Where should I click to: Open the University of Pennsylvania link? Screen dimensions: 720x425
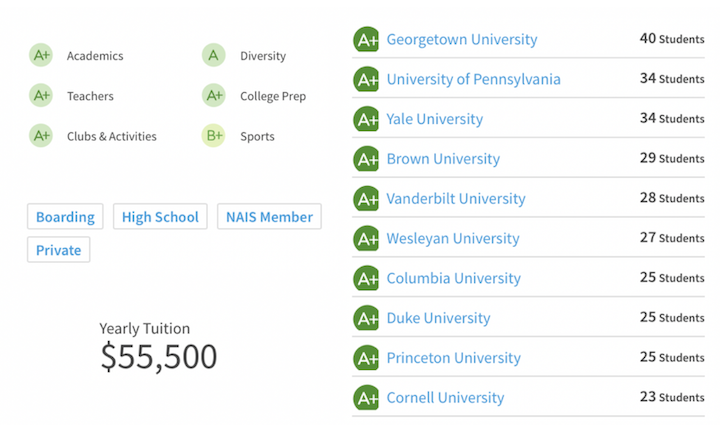(473, 79)
